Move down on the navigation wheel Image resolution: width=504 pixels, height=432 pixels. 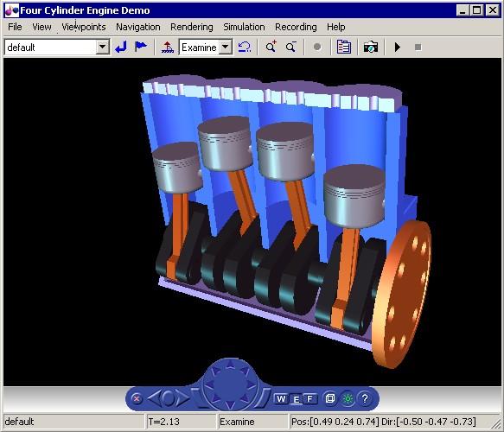point(230,404)
